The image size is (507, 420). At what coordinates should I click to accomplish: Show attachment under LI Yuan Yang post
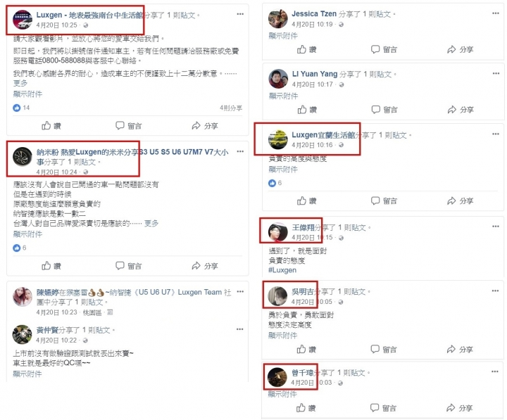(284, 96)
